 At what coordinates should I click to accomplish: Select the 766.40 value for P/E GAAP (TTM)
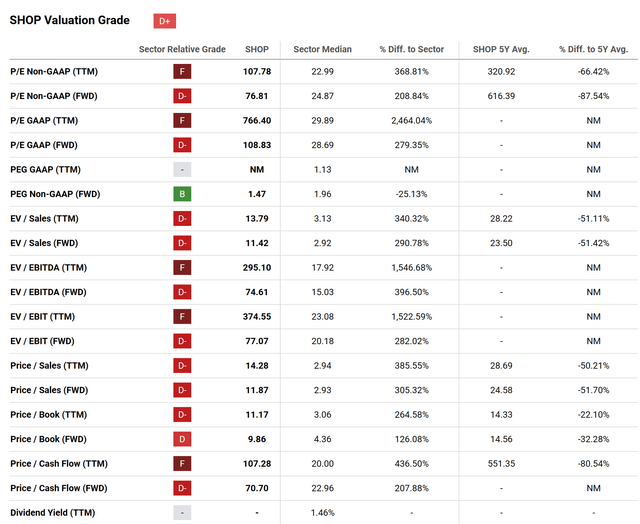coord(256,120)
